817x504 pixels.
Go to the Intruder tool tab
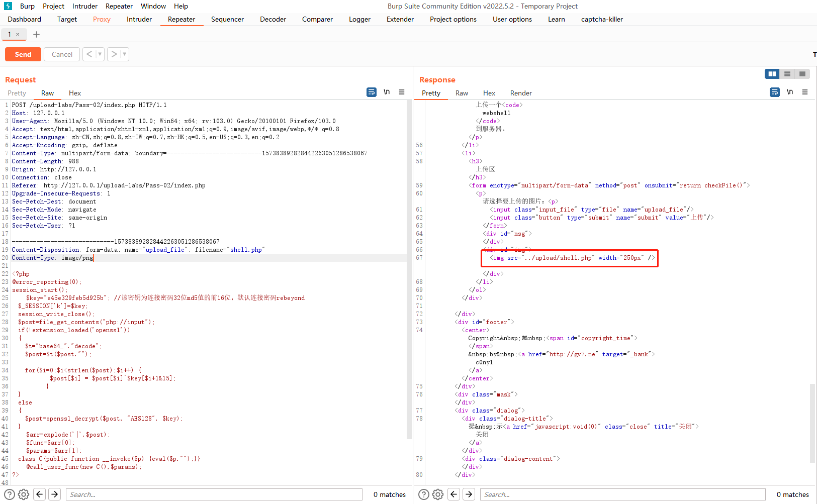pos(139,19)
